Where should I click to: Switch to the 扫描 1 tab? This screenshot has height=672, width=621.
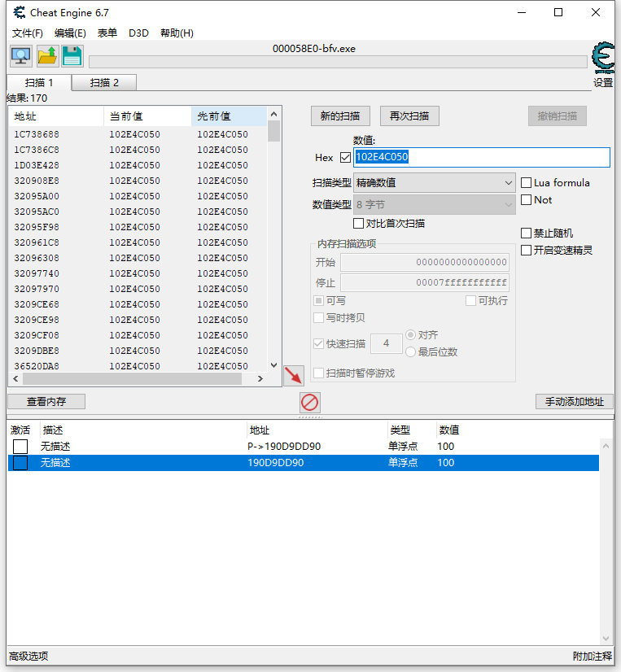click(x=39, y=82)
